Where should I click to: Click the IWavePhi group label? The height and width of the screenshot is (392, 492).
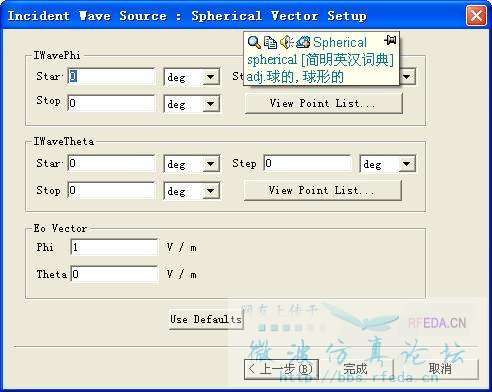click(x=57, y=55)
